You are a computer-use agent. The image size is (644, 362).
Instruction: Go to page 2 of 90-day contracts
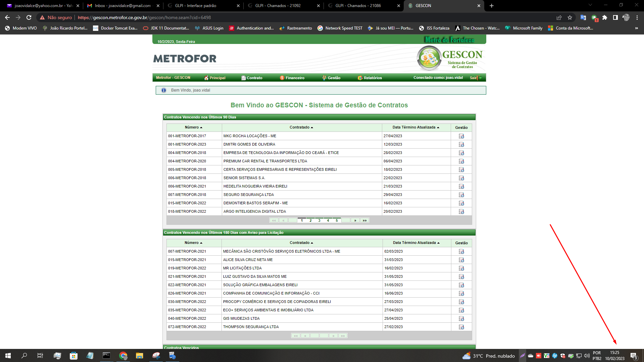(x=310, y=220)
